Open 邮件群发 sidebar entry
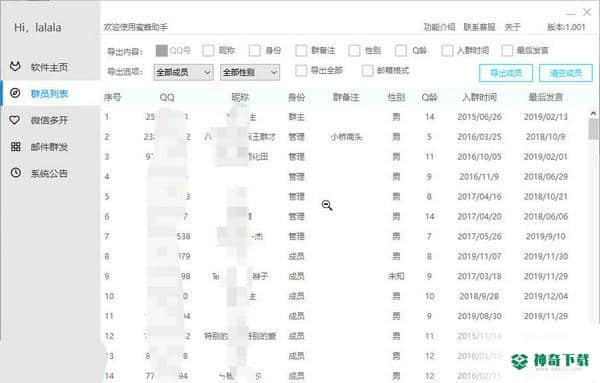600x383 pixels. (x=49, y=147)
